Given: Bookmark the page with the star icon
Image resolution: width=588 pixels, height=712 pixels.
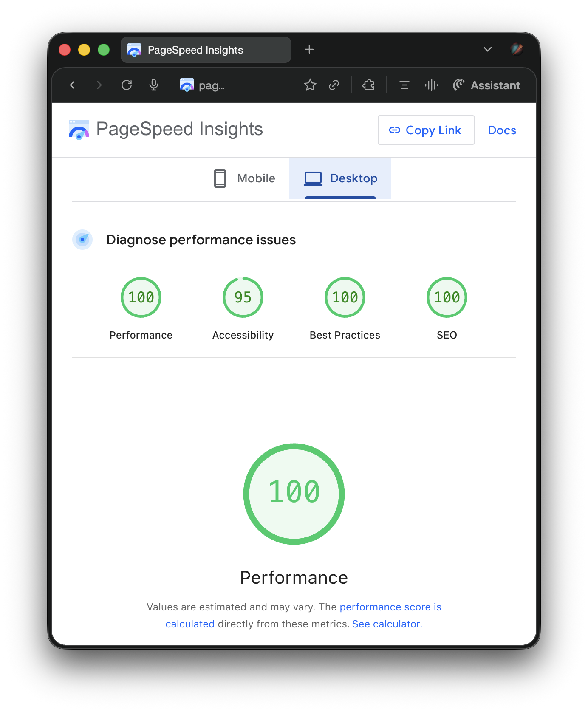Looking at the screenshot, I should pos(310,85).
